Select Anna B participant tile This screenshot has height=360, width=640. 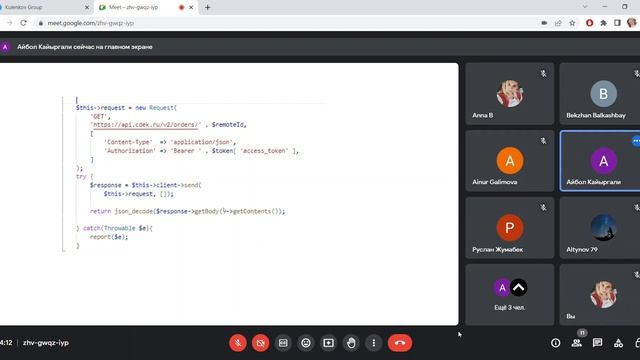[510, 93]
